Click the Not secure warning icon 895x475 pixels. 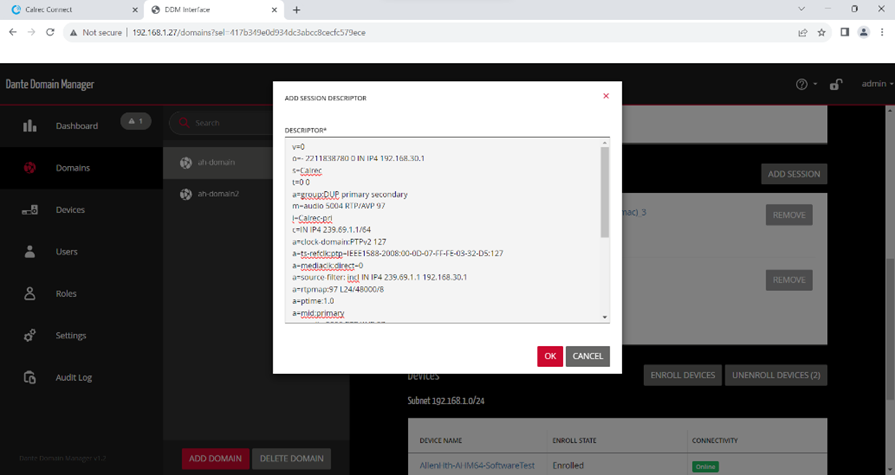(73, 33)
